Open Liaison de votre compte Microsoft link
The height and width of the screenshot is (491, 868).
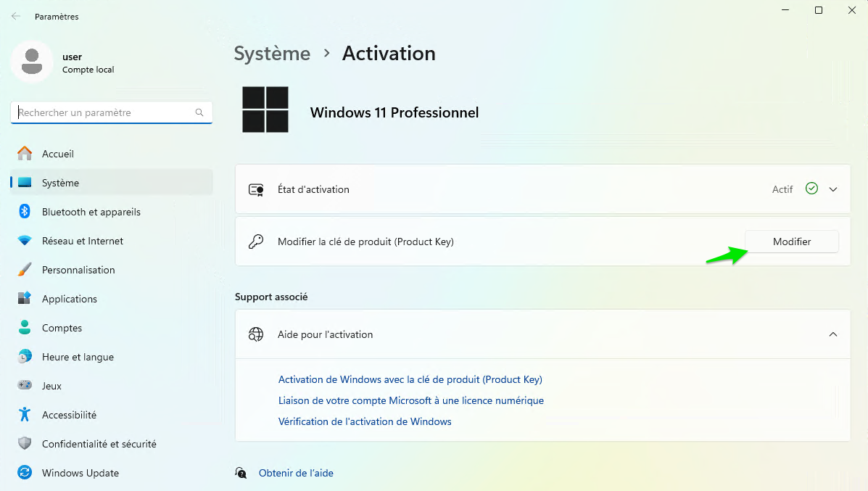(x=410, y=400)
